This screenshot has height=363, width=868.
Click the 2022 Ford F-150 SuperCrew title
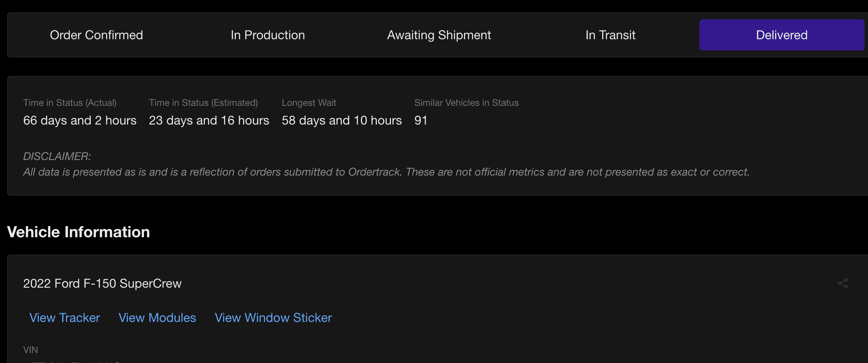tap(102, 283)
